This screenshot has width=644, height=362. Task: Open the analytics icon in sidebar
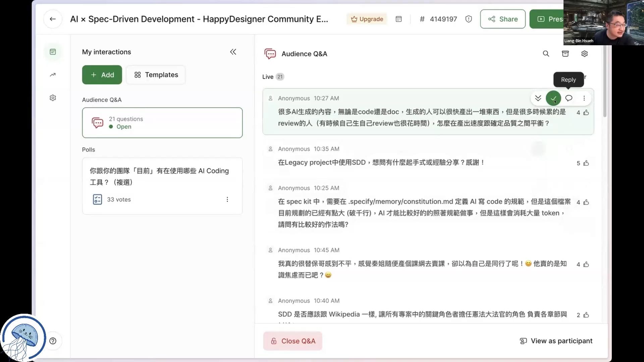pyautogui.click(x=53, y=75)
